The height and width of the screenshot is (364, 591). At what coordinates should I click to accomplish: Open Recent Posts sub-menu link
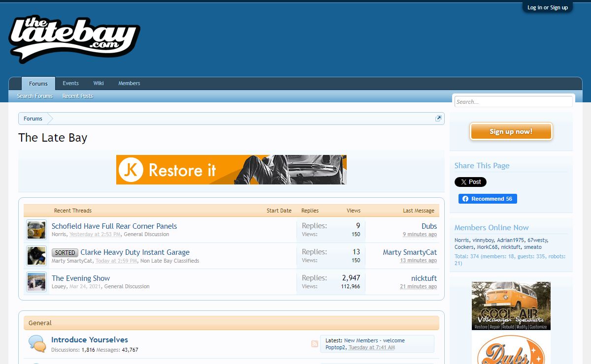coord(78,96)
